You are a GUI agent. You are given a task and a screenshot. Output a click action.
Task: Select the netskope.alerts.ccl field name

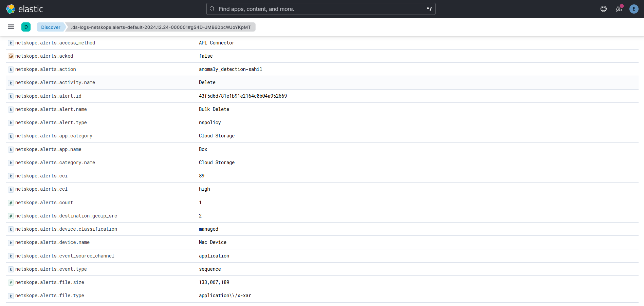[x=41, y=189]
